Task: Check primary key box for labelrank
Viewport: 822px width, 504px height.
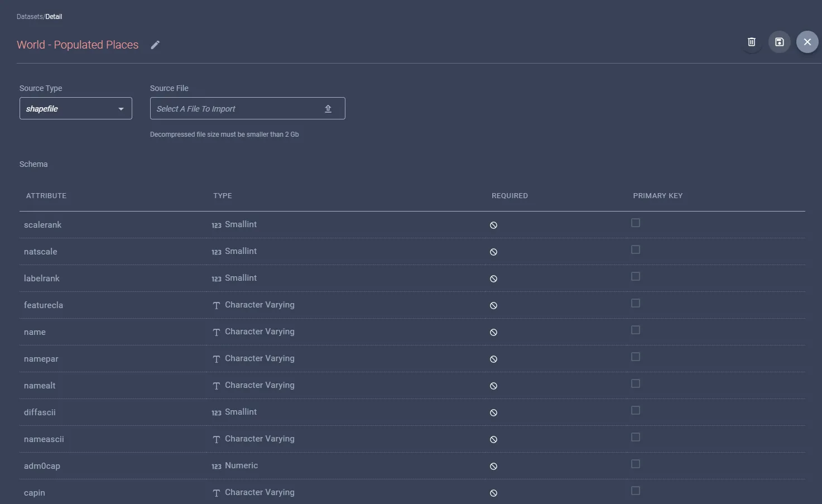Action: pos(636,276)
